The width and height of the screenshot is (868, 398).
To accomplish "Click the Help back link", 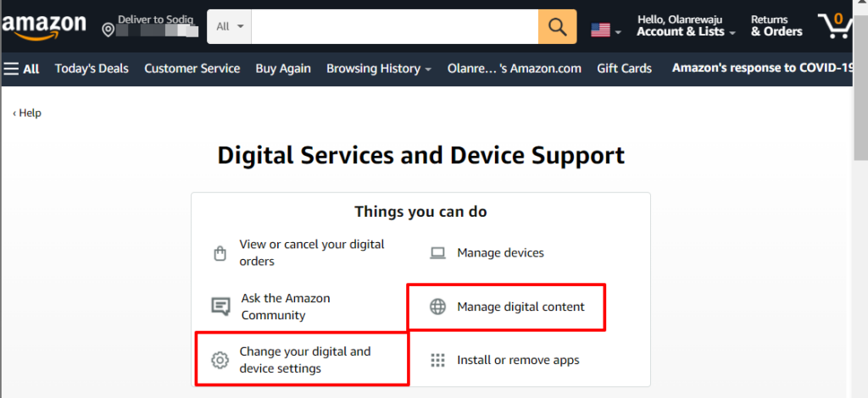I will point(27,113).
